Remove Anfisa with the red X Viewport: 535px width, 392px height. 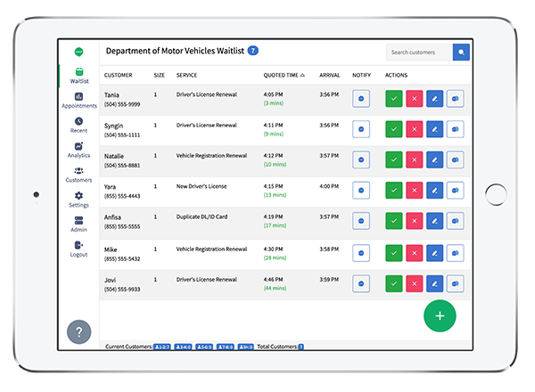(x=415, y=221)
